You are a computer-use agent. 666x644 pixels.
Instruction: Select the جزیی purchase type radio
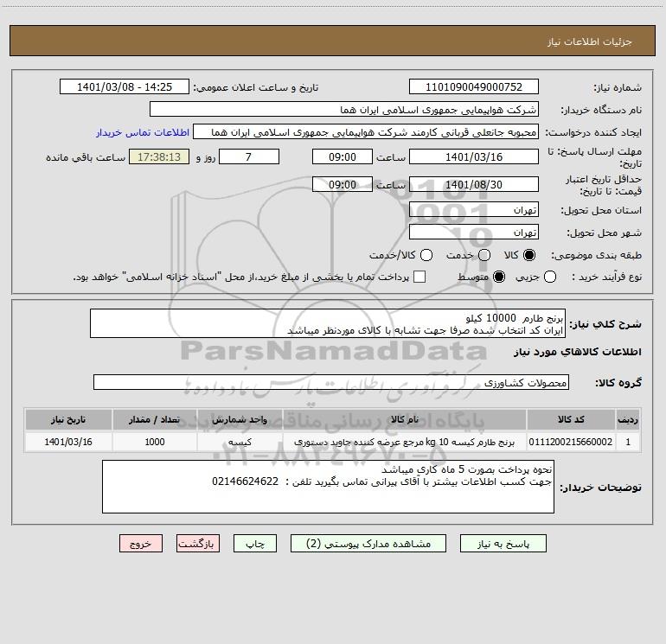(x=550, y=277)
